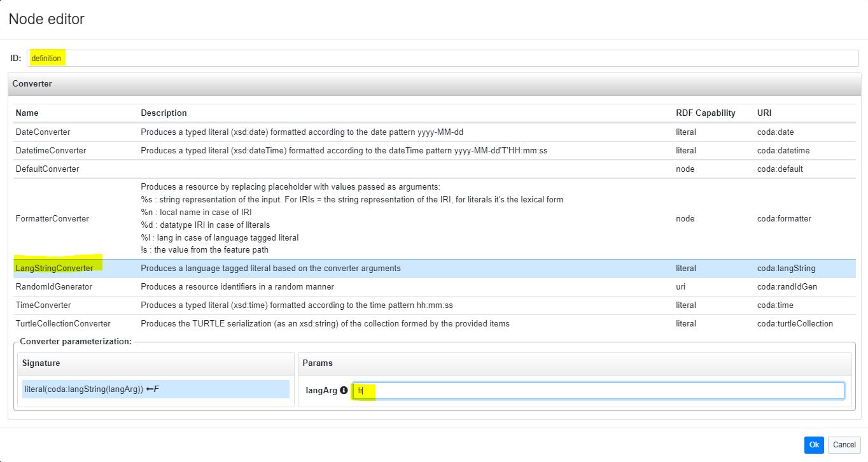This screenshot has height=462, width=868.
Task: Click the Name column header
Action: click(27, 113)
